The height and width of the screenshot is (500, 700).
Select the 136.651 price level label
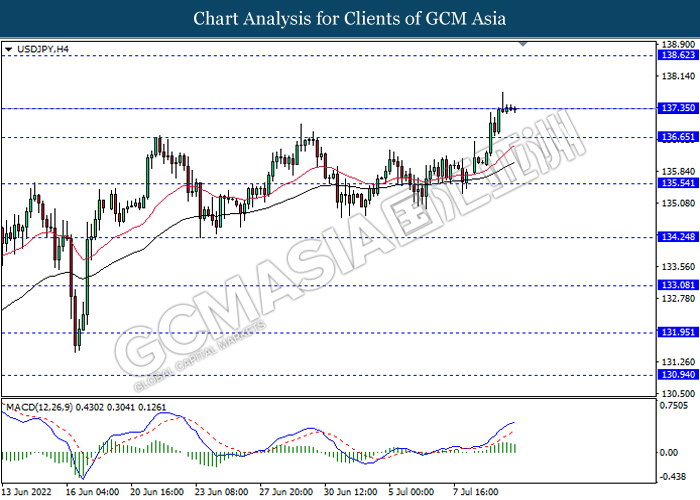tap(678, 137)
